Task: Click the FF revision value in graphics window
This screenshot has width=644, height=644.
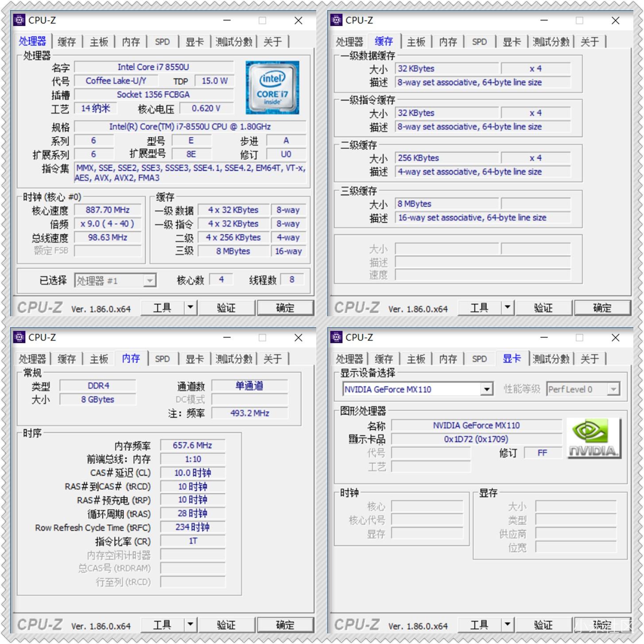Action: (x=543, y=453)
